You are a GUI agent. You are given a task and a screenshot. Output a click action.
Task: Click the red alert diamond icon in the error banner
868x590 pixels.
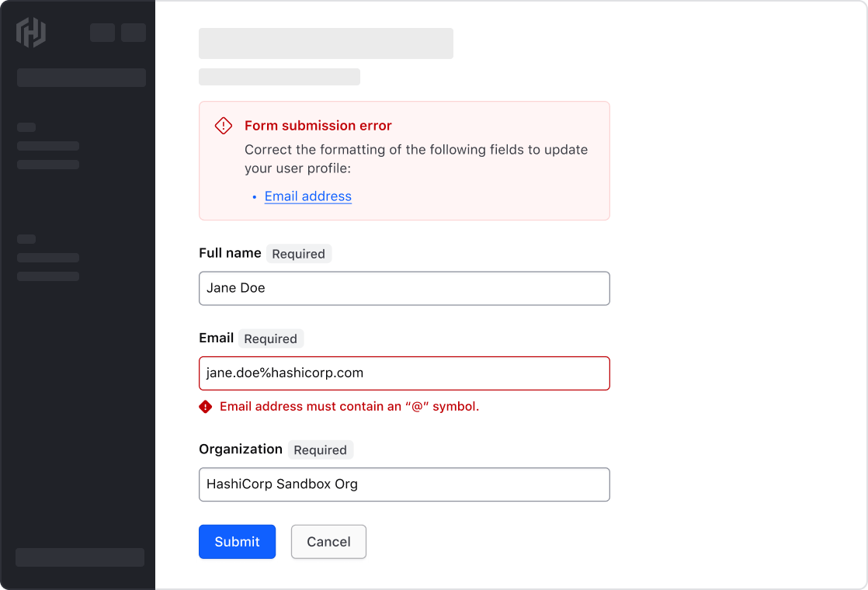click(x=223, y=125)
